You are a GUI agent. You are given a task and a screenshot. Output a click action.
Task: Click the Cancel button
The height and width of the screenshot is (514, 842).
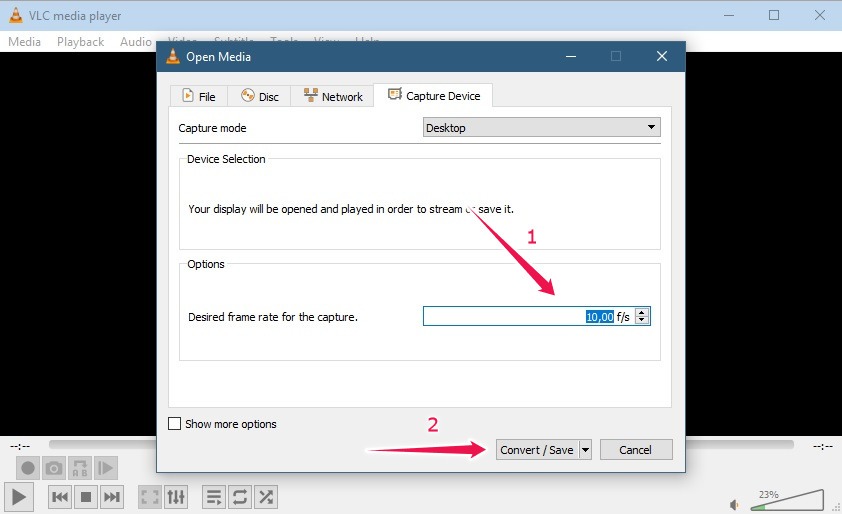click(x=636, y=450)
